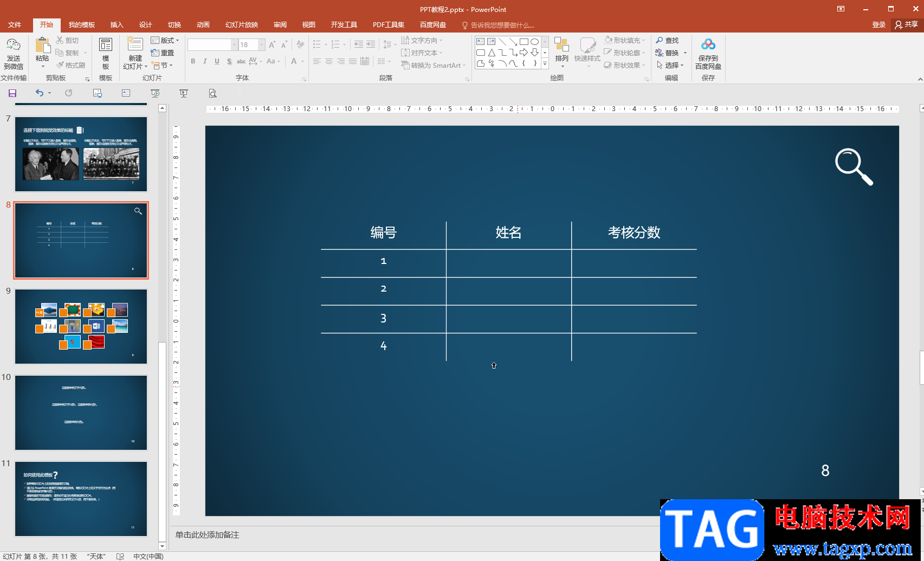Click the Undo arrow icon
Screen dimensions: 924x561
tap(39, 93)
